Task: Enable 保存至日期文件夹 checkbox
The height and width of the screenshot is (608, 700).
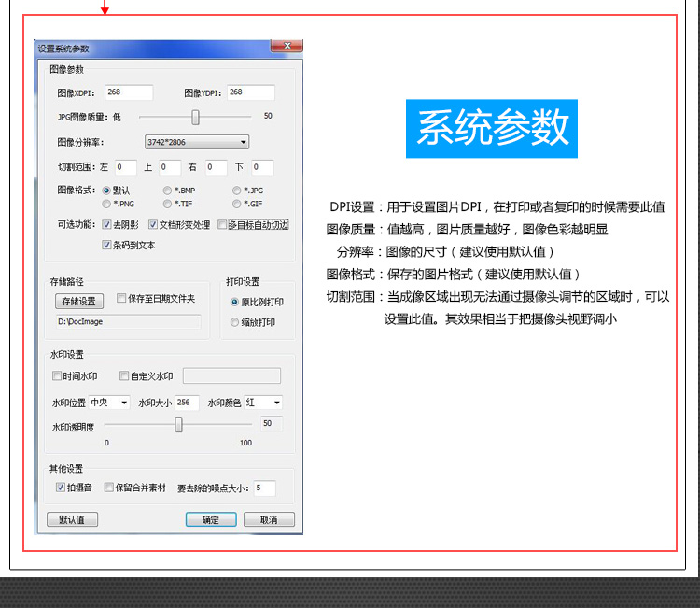Action: coord(121,299)
